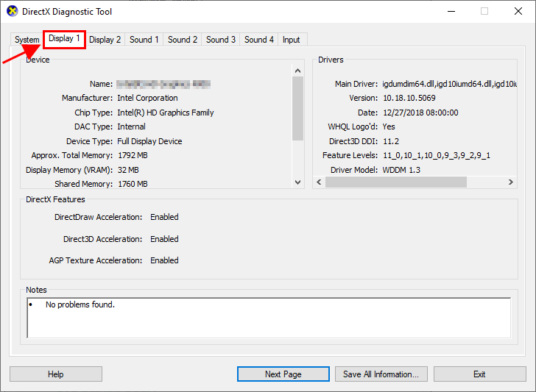Click Device panel scroll down arrow
The image size is (536, 392).
[x=297, y=182]
